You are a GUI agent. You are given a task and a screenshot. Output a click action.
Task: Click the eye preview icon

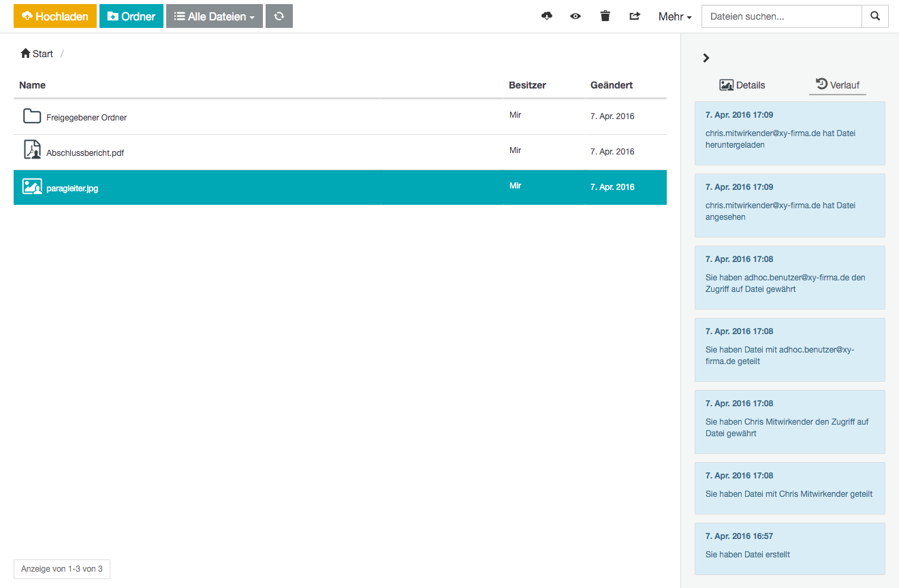point(575,16)
